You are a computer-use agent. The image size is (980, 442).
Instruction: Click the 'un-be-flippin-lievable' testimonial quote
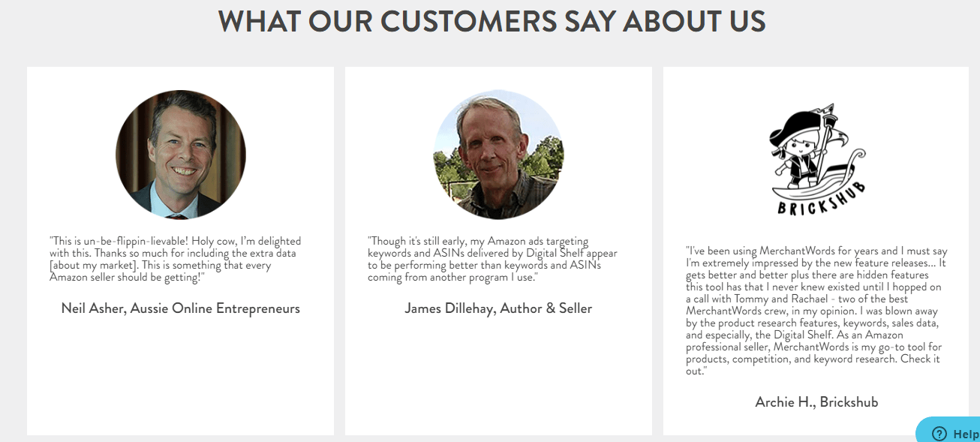tap(176, 259)
